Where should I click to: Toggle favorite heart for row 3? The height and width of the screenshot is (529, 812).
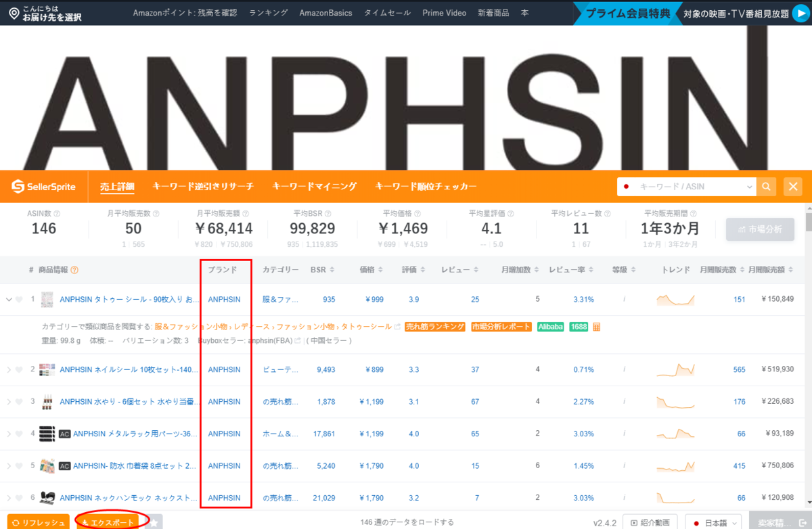(x=19, y=402)
